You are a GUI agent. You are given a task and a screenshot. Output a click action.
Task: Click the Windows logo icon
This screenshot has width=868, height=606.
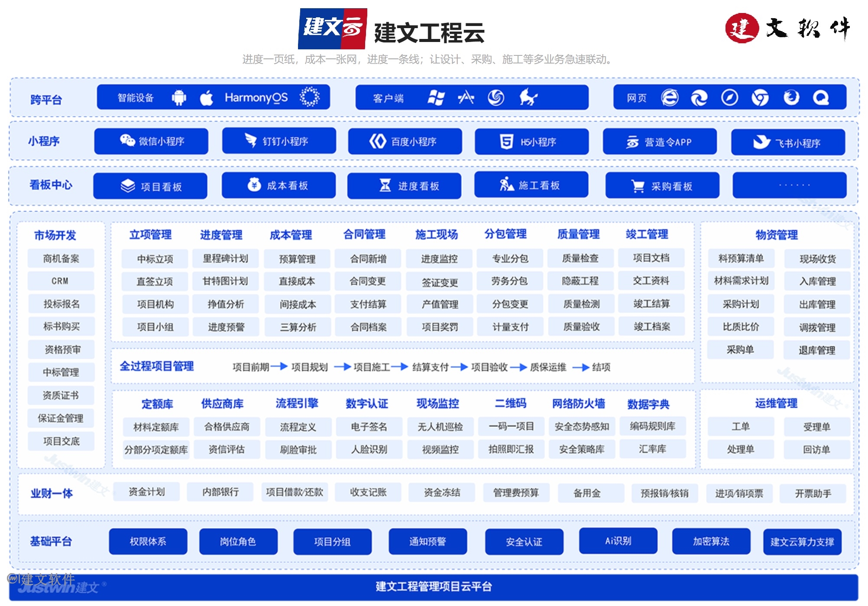[x=436, y=98]
